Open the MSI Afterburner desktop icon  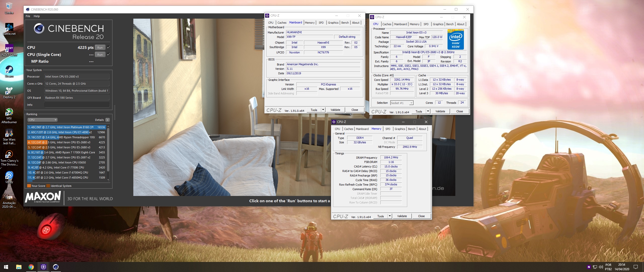(x=9, y=116)
